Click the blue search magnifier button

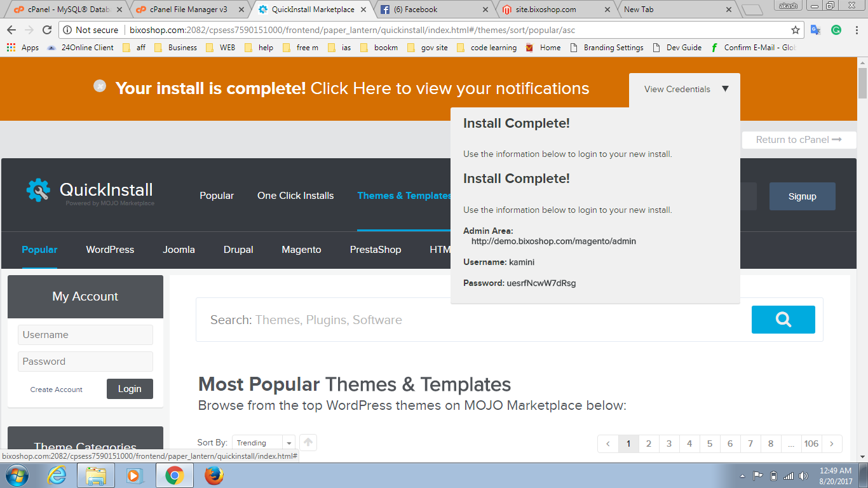pyautogui.click(x=783, y=320)
